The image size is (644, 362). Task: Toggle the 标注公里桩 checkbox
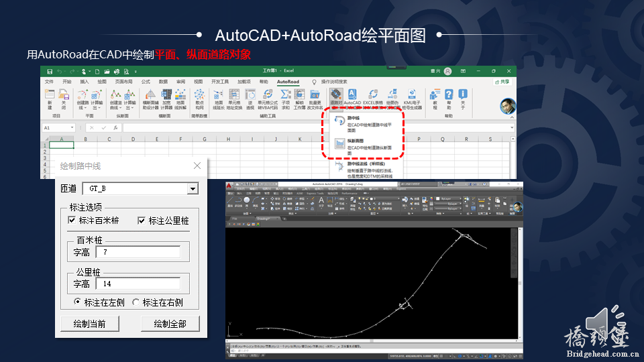tap(142, 221)
